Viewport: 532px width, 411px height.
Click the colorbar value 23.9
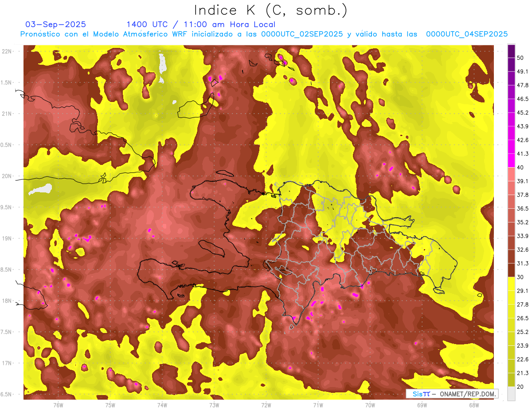pos(522,345)
